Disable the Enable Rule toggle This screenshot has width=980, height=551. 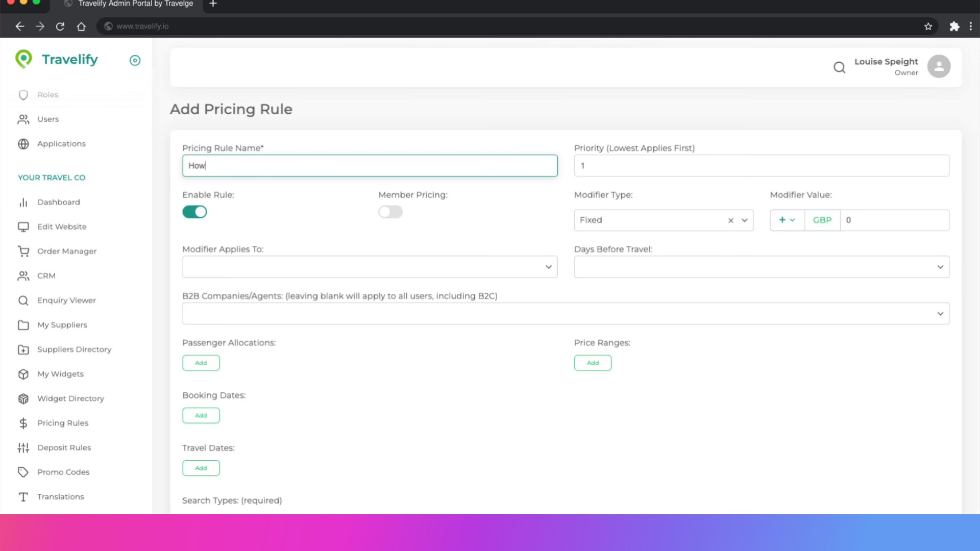point(194,212)
